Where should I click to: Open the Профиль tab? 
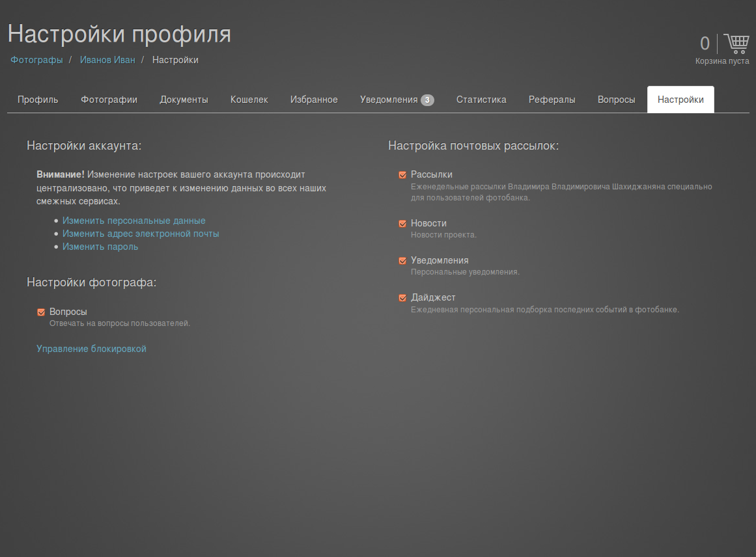coord(38,100)
